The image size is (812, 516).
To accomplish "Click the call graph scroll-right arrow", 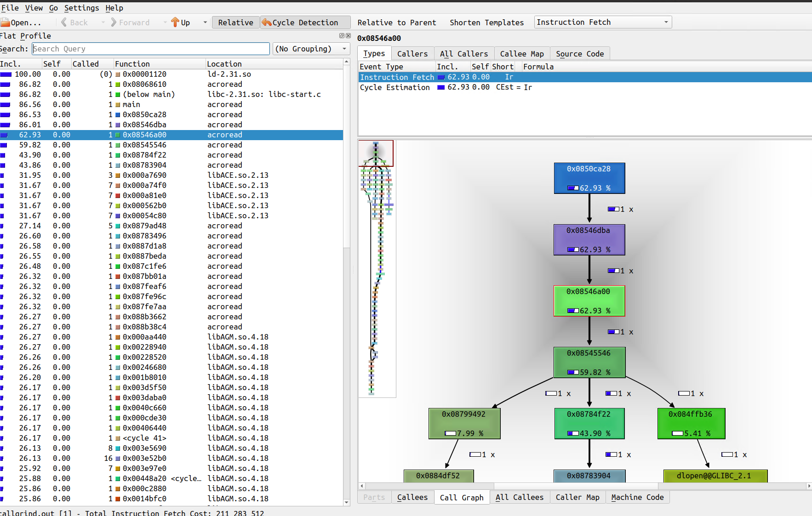I will click(809, 486).
